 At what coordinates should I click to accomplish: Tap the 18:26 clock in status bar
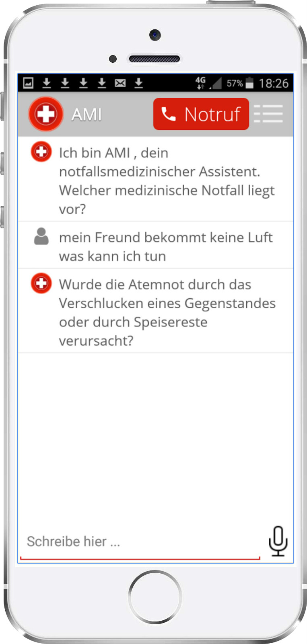click(274, 83)
